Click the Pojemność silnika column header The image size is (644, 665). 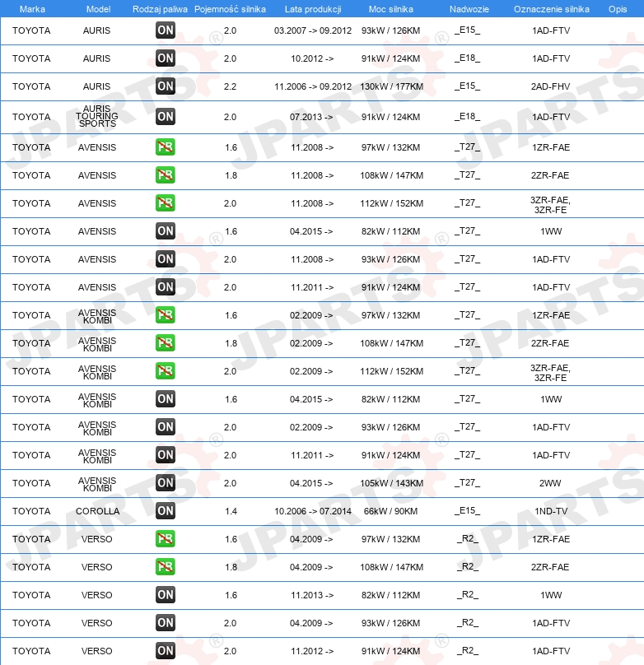click(x=230, y=9)
